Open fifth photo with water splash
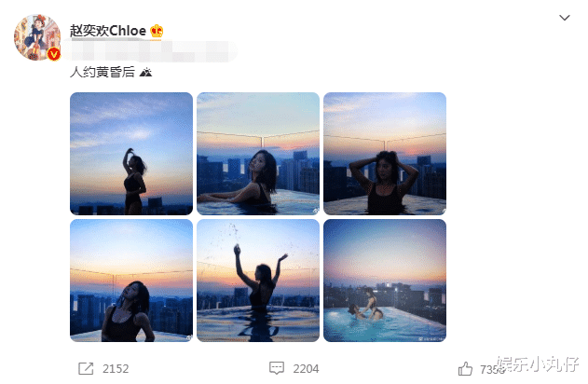Image resolution: width=588 pixels, height=384 pixels. tap(258, 281)
